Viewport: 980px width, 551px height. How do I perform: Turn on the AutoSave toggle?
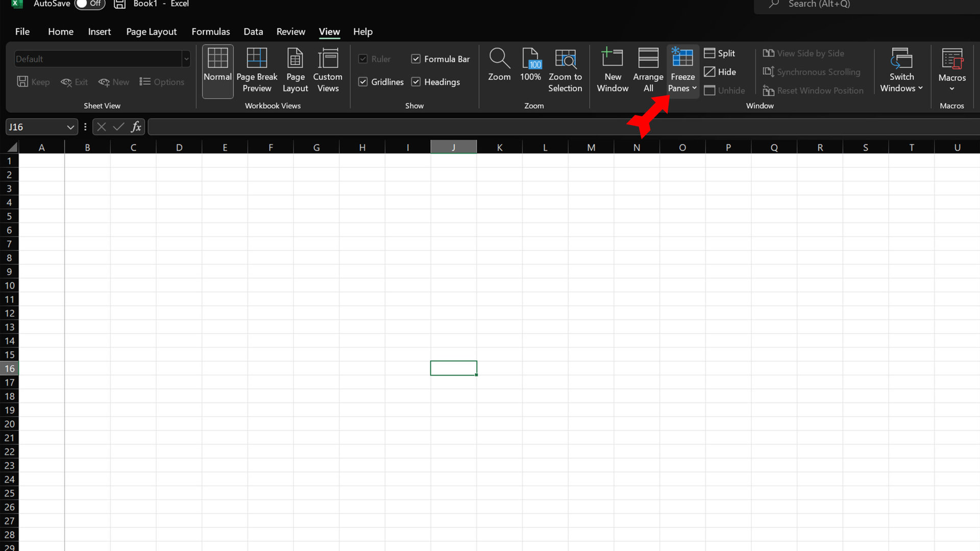(x=89, y=4)
